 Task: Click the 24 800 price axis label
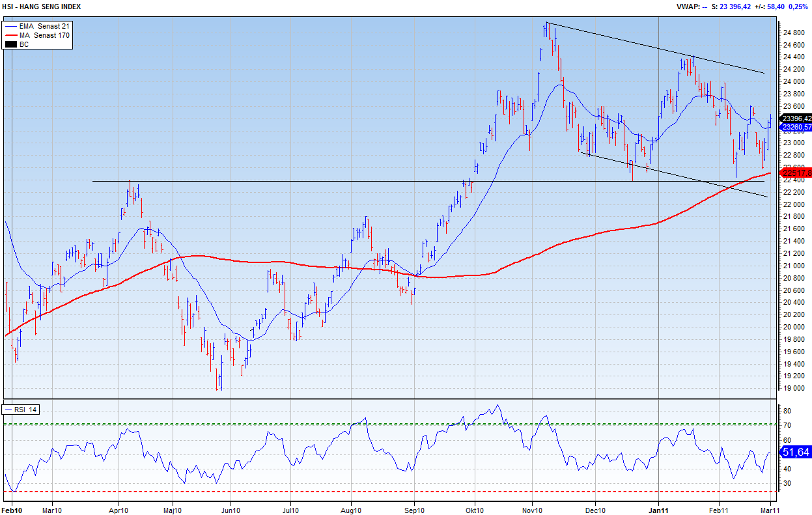(794, 33)
